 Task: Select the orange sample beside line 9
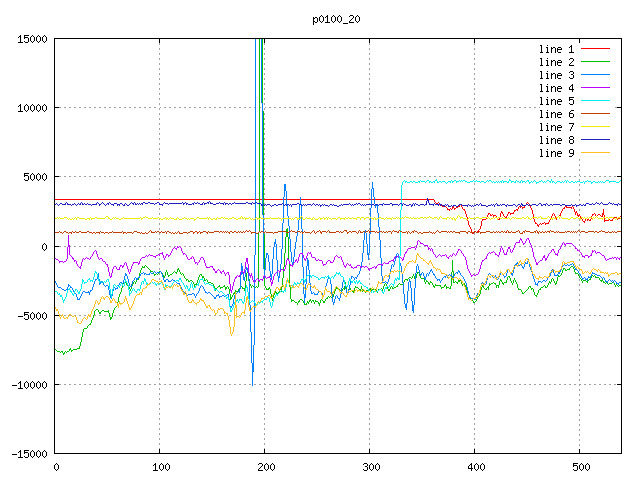tap(595, 153)
